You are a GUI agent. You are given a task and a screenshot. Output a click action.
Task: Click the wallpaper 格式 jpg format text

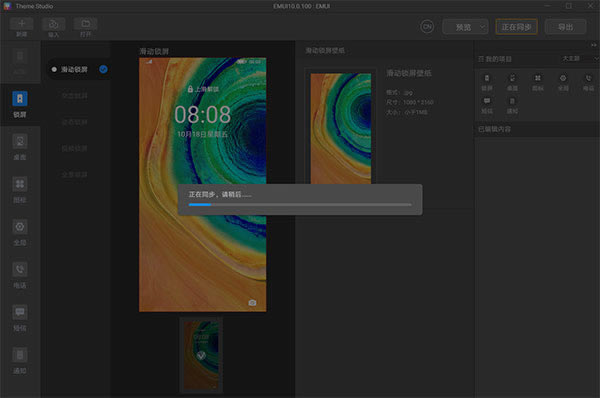click(399, 93)
